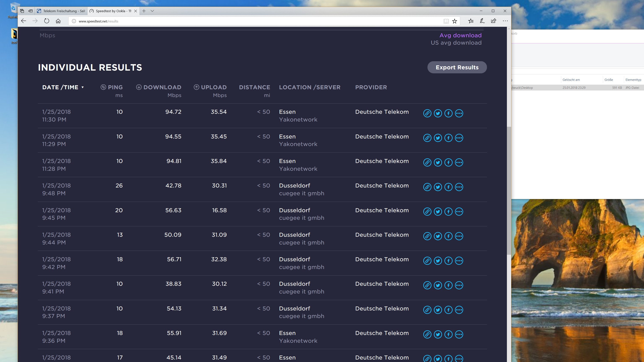644x362 pixels.
Task: Share this page from Edge toolbar
Action: pos(493,21)
